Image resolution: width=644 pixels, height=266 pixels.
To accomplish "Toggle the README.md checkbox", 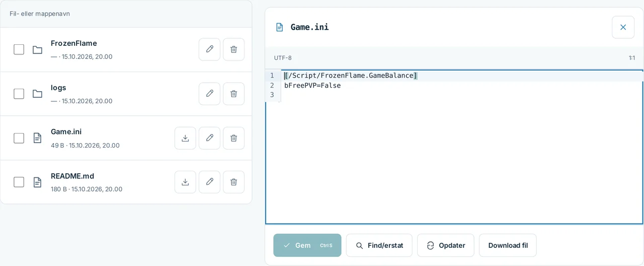I will click(x=19, y=182).
